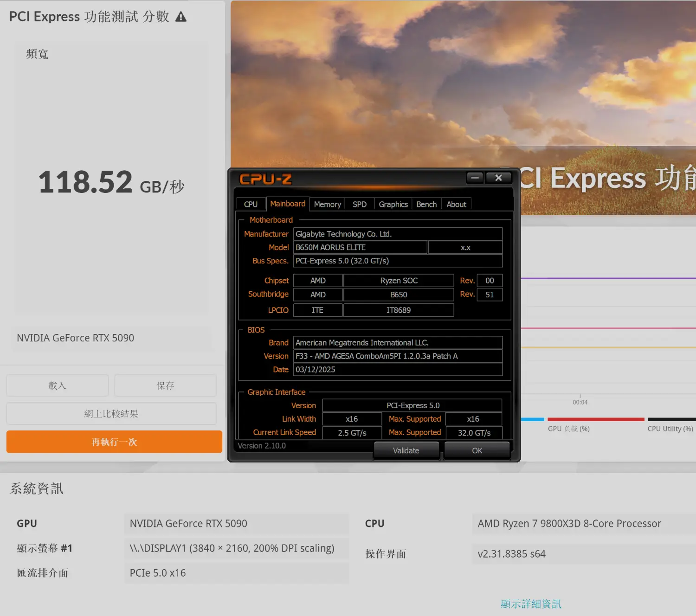Click the red GPU 負載 (%) legend swatch
Image resolution: width=696 pixels, height=616 pixels.
point(596,419)
